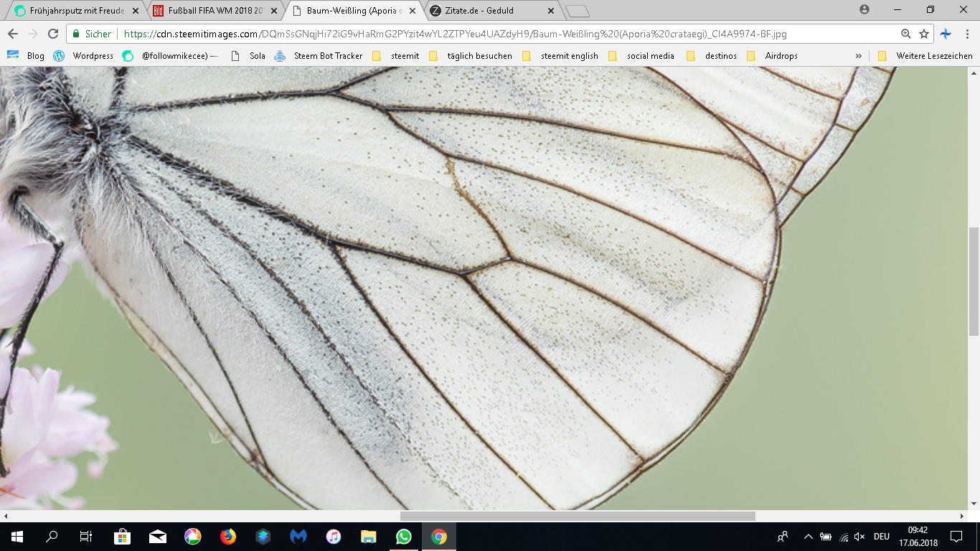
Task: Open WhatsApp from the taskbar
Action: (x=403, y=537)
